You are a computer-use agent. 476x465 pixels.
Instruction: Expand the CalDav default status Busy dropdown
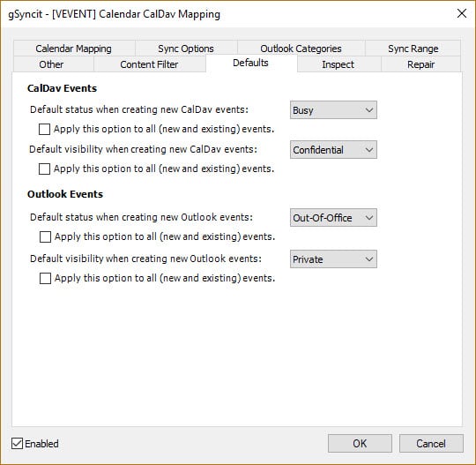[333, 110]
